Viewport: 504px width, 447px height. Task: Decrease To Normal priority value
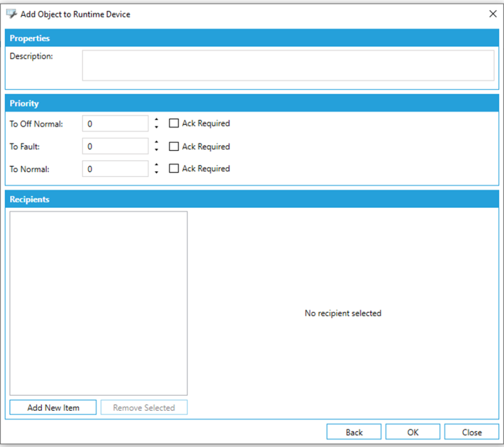click(x=157, y=173)
